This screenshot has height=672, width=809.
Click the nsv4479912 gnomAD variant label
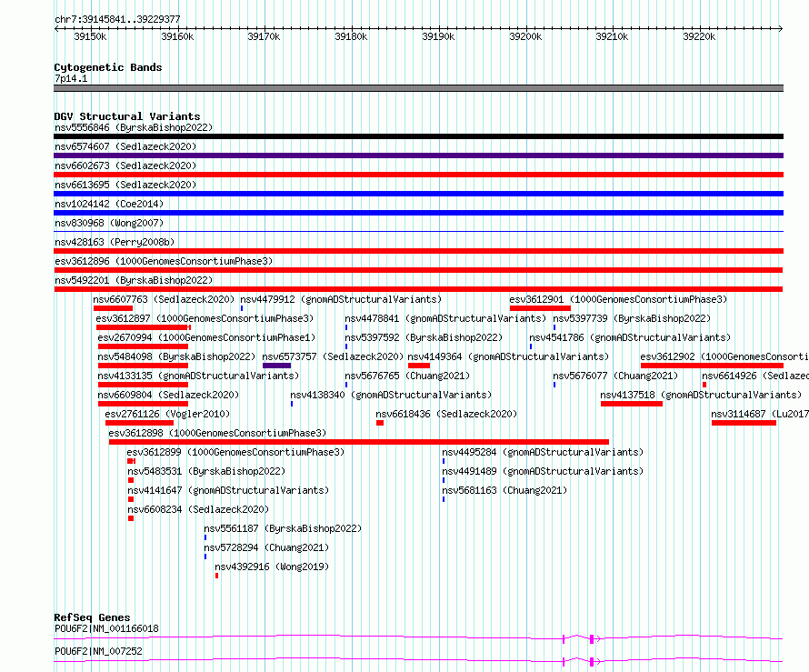point(341,299)
